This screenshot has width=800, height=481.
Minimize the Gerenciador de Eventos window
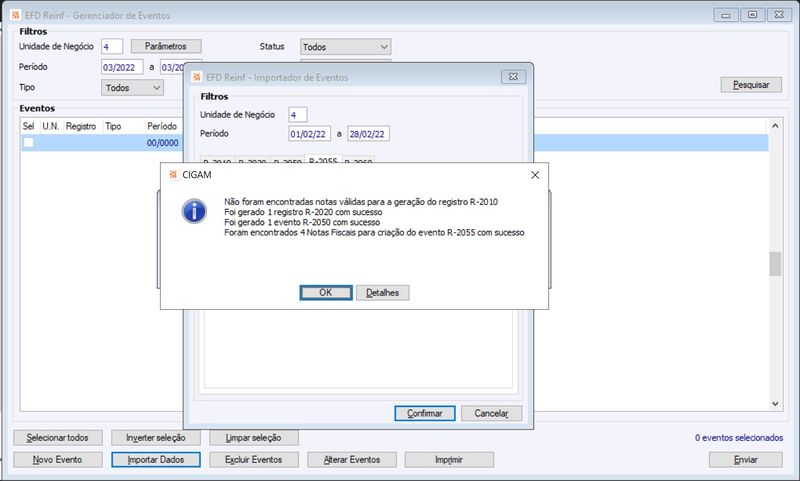tap(726, 15)
